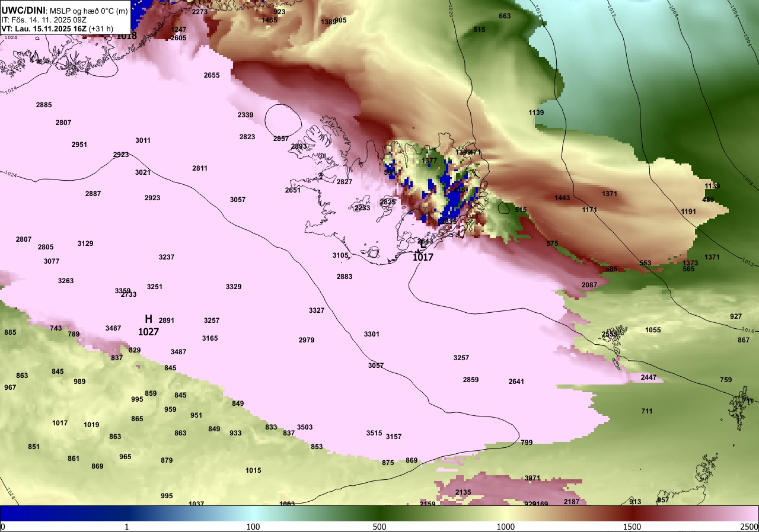Click the H high-pressure marker
The width and height of the screenshot is (759, 532).
tap(149, 319)
